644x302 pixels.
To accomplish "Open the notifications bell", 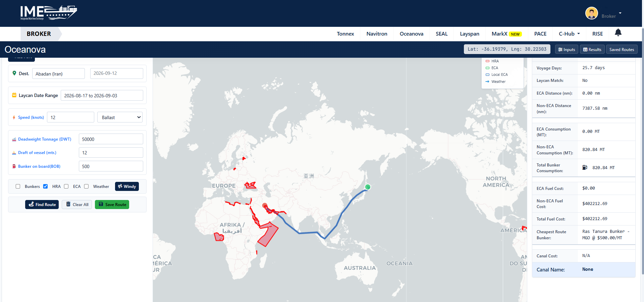I will tap(618, 33).
